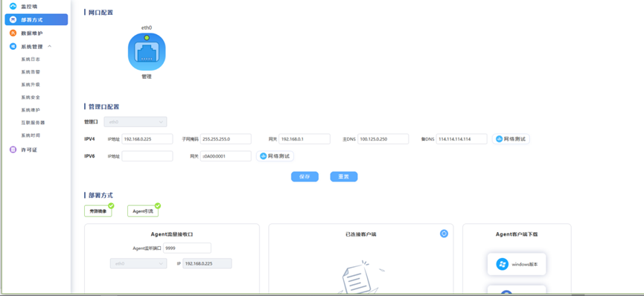Click the 监控墙 sidebar icon
This screenshot has width=644, height=296.
tap(13, 6)
